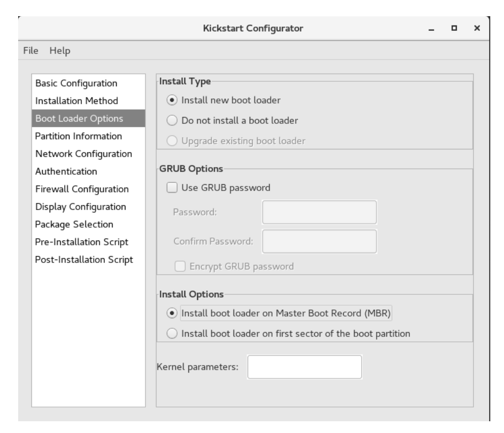
Task: Select Basic Configuration in sidebar
Action: (x=76, y=83)
